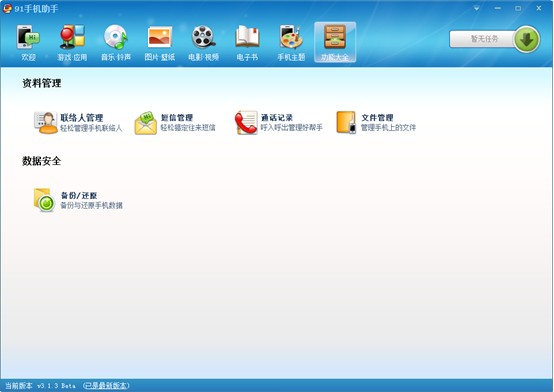
Task: Open 备份/还原 backup and restore
Action: pos(78,200)
